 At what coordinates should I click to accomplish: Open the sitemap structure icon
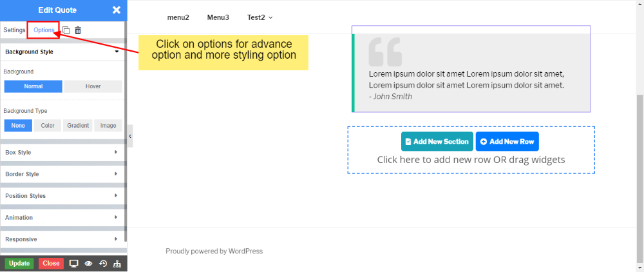(117, 263)
